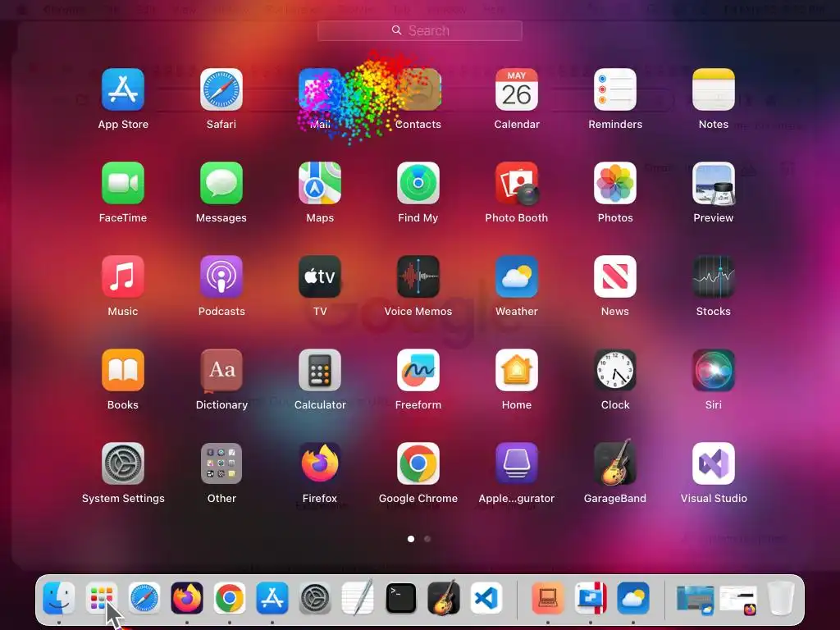The height and width of the screenshot is (630, 840).
Task: Open the Weather app in the Dock
Action: (x=633, y=598)
